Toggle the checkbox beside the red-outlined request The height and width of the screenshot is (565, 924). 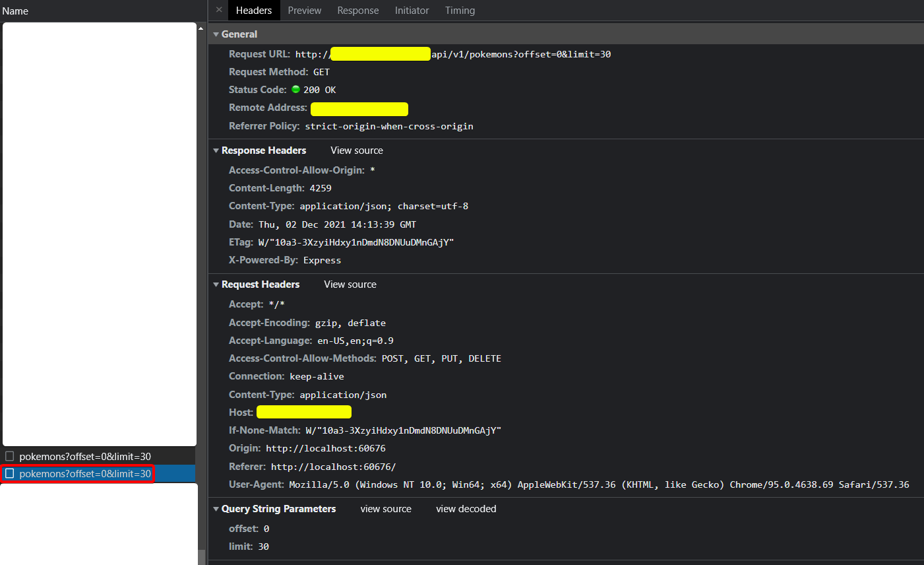(9, 473)
